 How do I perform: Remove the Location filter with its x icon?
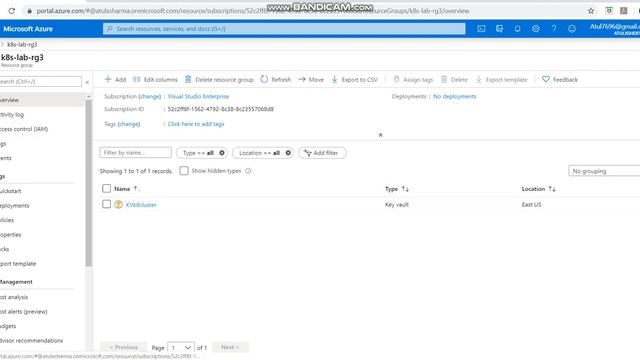coord(288,153)
